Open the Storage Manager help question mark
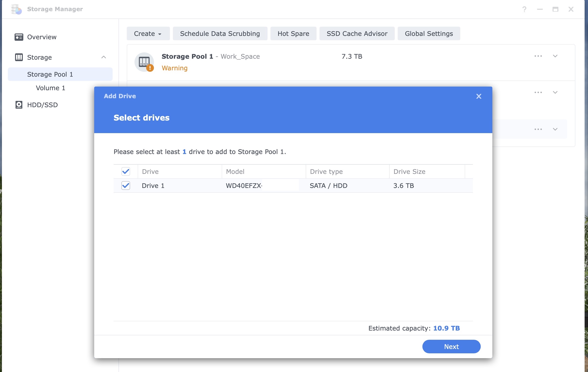This screenshot has width=588, height=372. click(524, 9)
